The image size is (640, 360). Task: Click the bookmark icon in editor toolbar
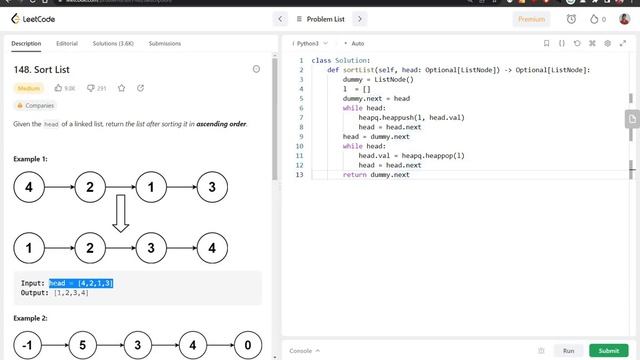tap(546, 43)
